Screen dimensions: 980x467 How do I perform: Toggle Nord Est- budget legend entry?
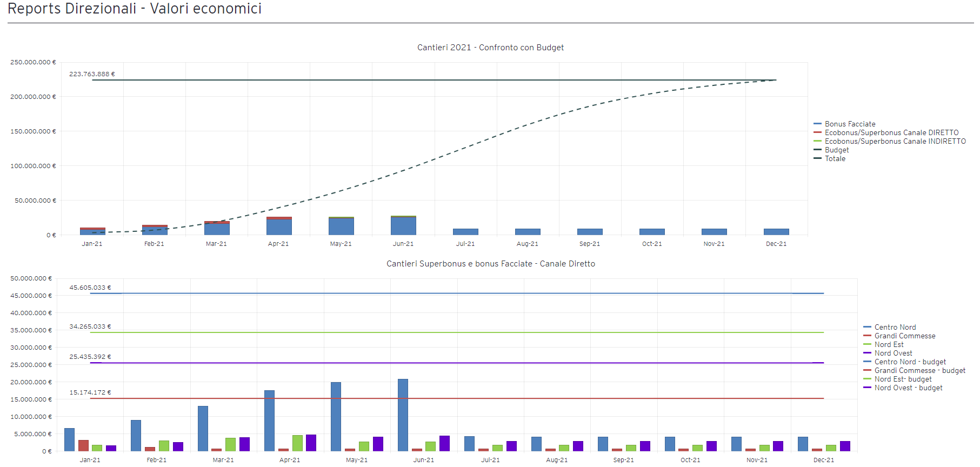coord(903,379)
